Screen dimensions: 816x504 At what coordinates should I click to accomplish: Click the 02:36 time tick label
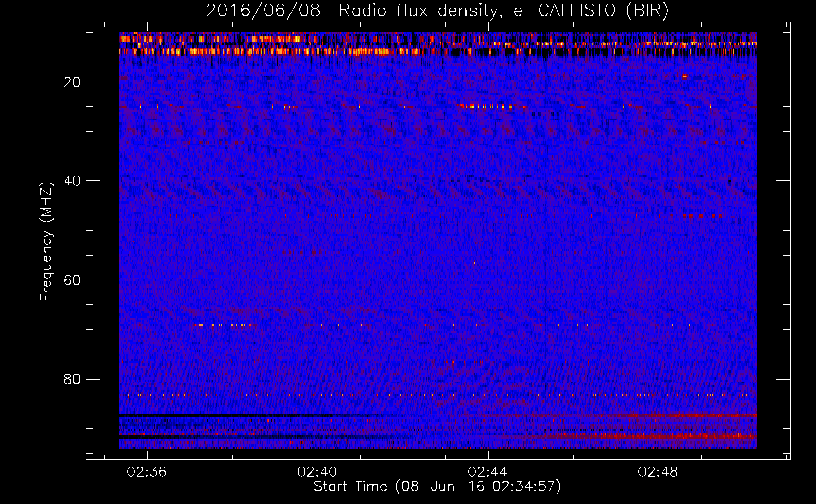(x=147, y=472)
